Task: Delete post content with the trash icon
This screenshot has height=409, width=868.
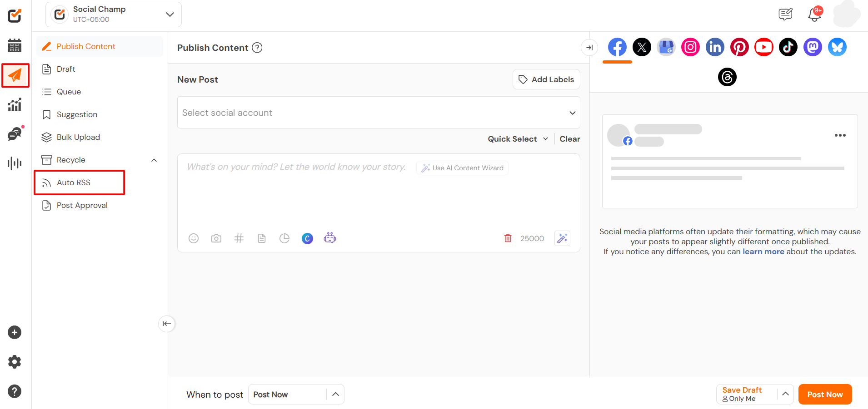Action: tap(508, 238)
